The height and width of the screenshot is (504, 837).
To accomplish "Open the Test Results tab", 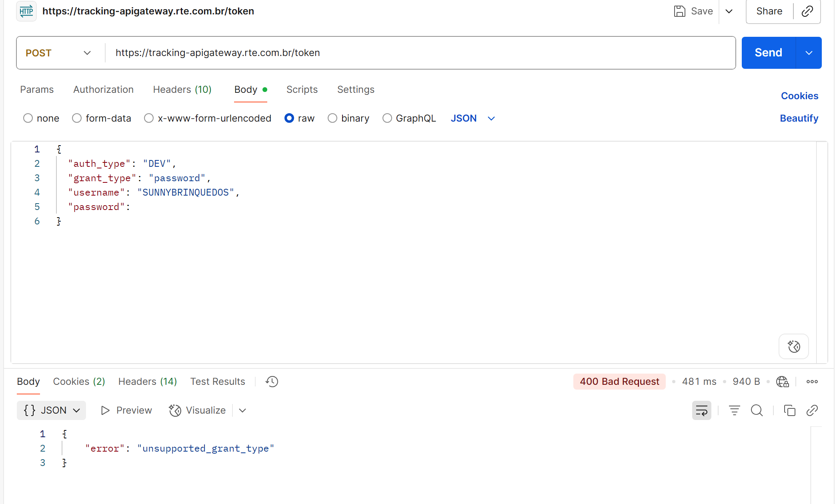I will [x=218, y=382].
